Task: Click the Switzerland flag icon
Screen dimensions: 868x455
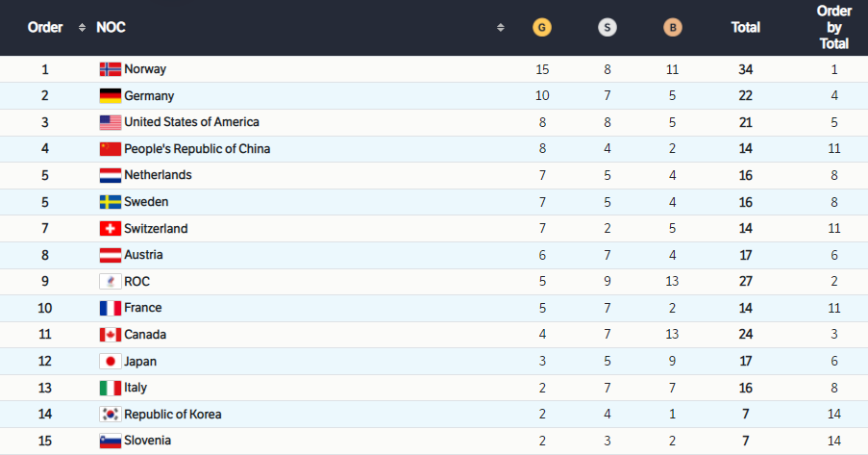Action: click(x=111, y=229)
